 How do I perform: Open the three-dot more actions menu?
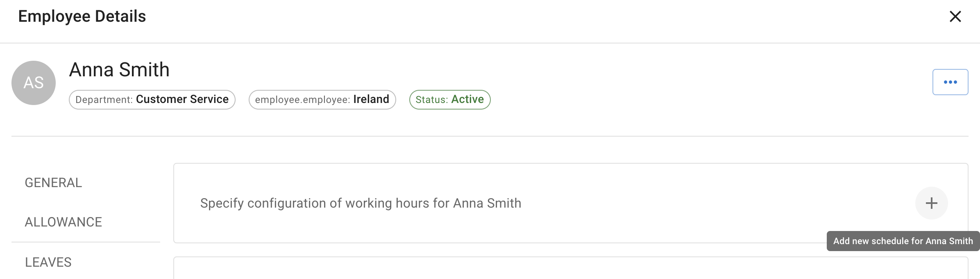tap(950, 82)
